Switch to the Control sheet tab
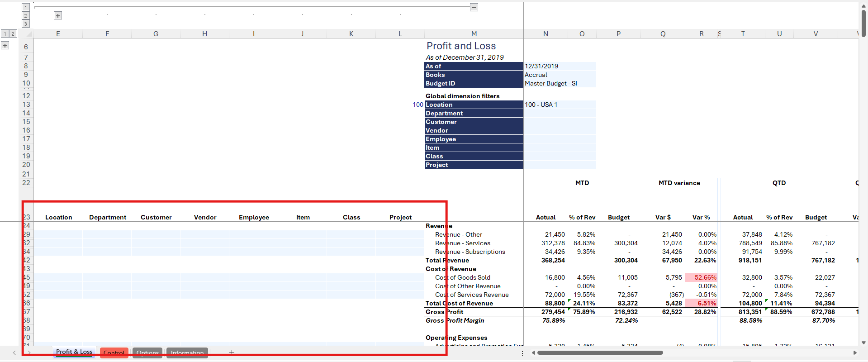The width and height of the screenshot is (868, 362). [114, 353]
